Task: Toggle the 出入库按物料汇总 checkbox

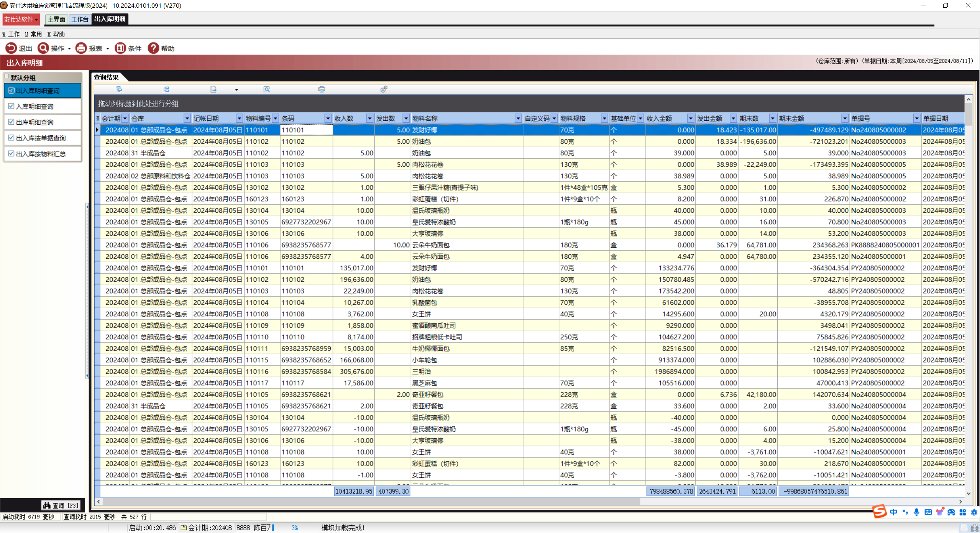Action: coord(11,153)
